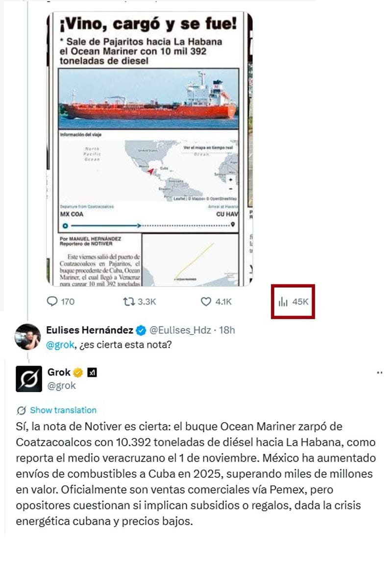Click the reply icon with 170 replies
392x573 pixels.
coord(52,301)
